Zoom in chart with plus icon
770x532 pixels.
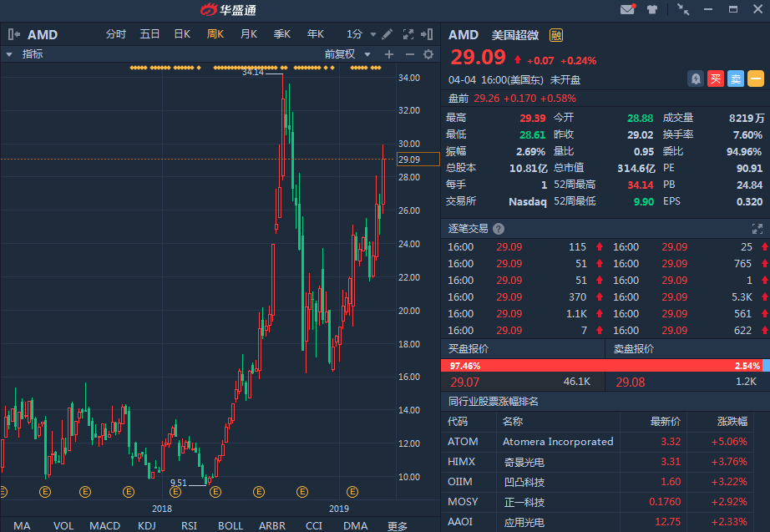click(x=389, y=54)
